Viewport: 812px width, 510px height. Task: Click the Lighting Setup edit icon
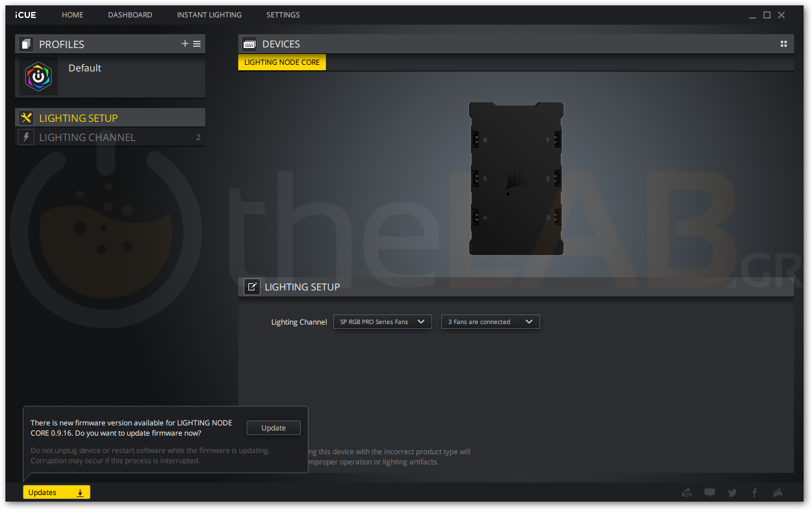click(252, 287)
